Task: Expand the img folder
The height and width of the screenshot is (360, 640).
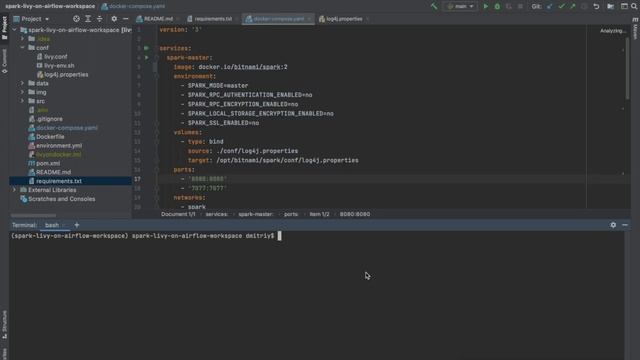Action: [22, 92]
